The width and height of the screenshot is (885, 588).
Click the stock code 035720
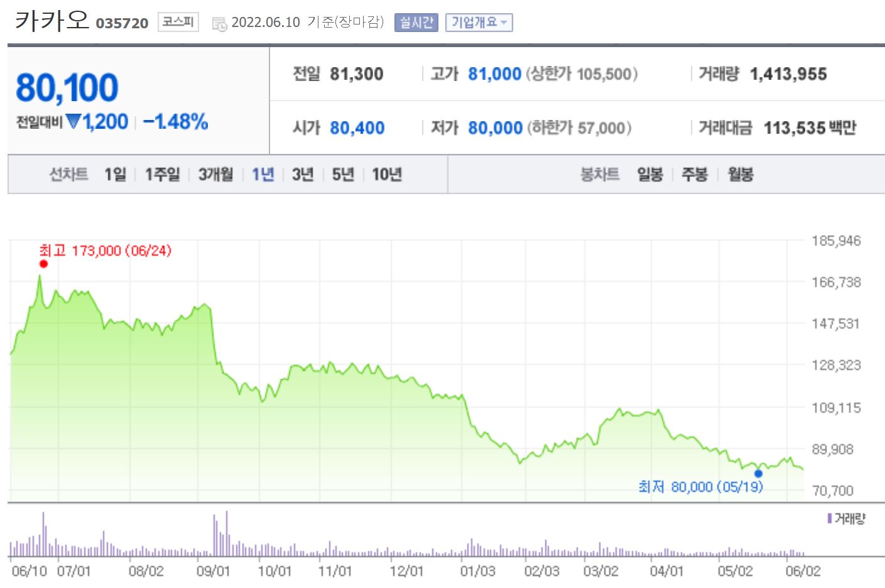tap(122, 24)
